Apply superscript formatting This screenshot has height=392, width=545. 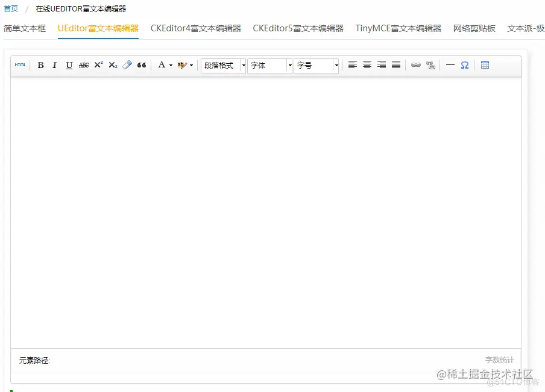tap(98, 65)
